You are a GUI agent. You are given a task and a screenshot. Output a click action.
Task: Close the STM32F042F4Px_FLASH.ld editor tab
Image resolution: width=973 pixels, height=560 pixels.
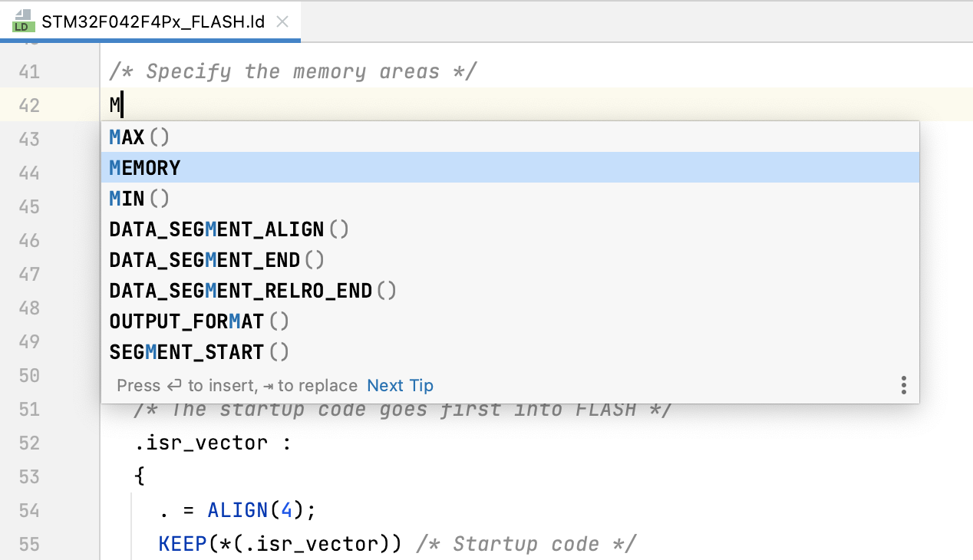coord(282,22)
